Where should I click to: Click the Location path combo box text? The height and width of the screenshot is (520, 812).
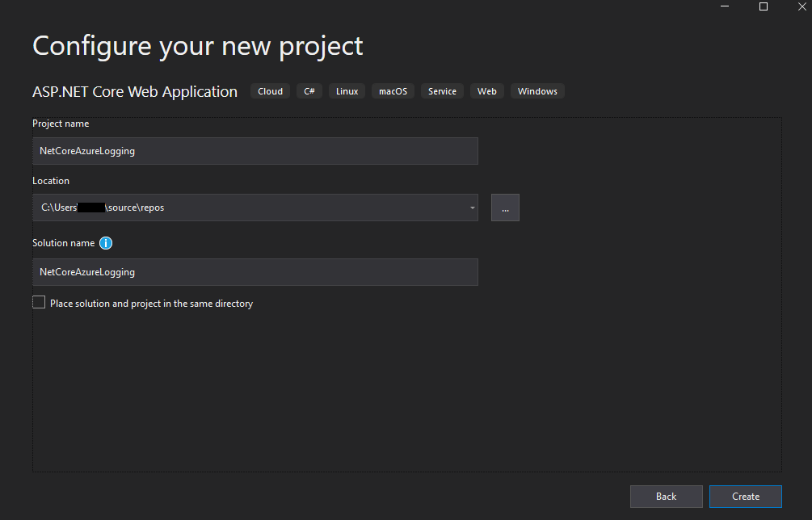pos(242,208)
